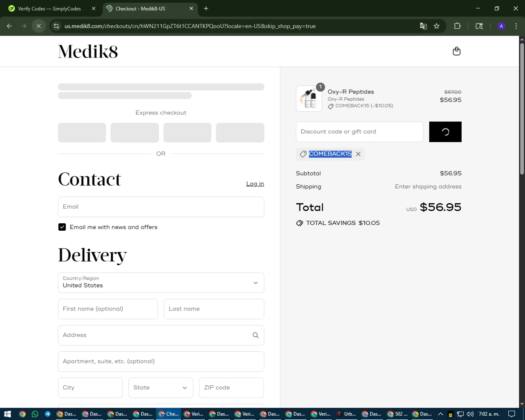525x420 pixels.
Task: Click the address search magnifier icon
Action: (x=255, y=335)
